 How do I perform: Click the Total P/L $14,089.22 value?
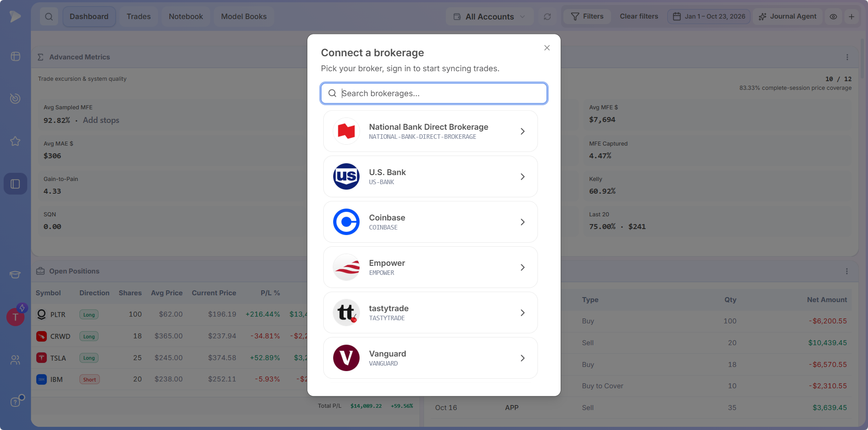coord(366,406)
